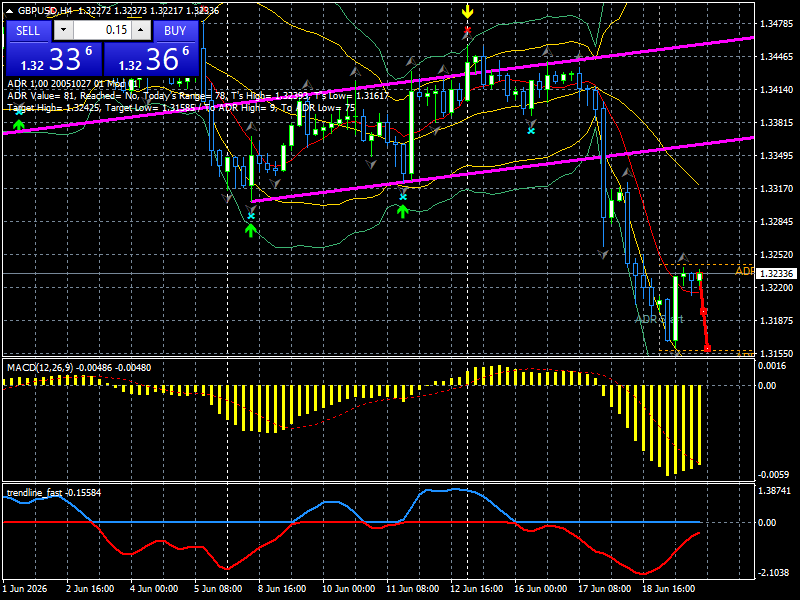
Task: Click price axis value 1.32520
Action: (777, 255)
